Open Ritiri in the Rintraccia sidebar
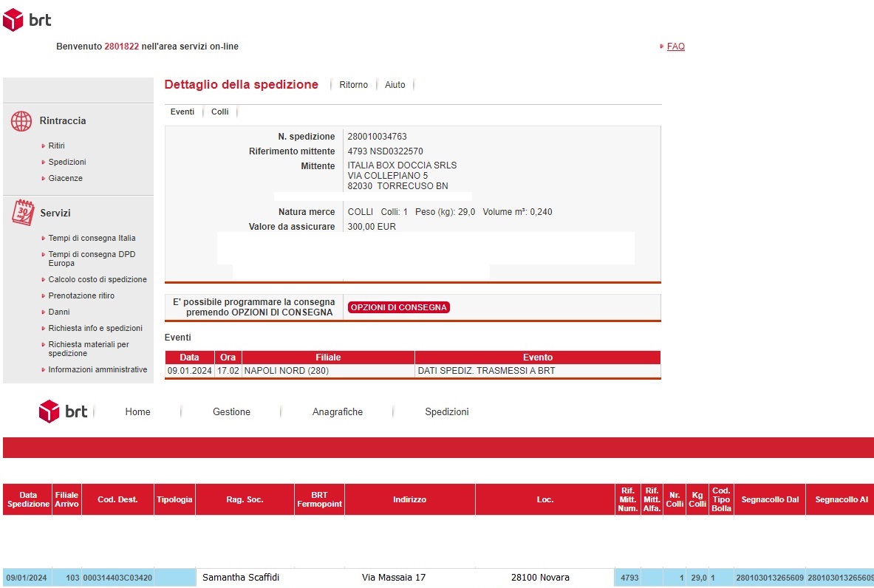This screenshot has width=874, height=588. point(56,146)
